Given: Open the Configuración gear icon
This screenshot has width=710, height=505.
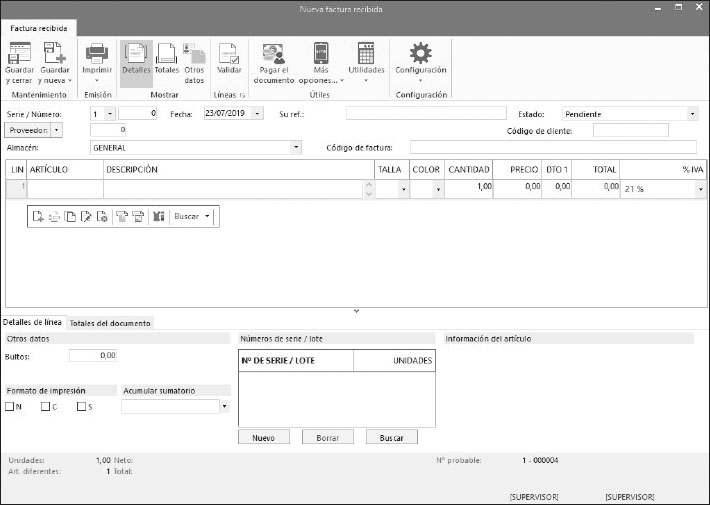Looking at the screenshot, I should click(x=421, y=53).
